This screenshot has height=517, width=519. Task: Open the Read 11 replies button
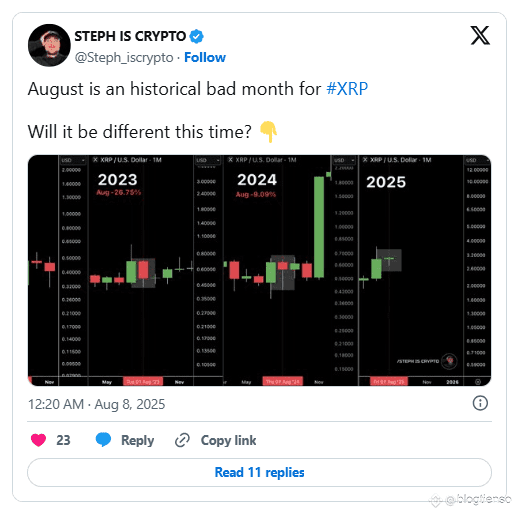coord(259,472)
